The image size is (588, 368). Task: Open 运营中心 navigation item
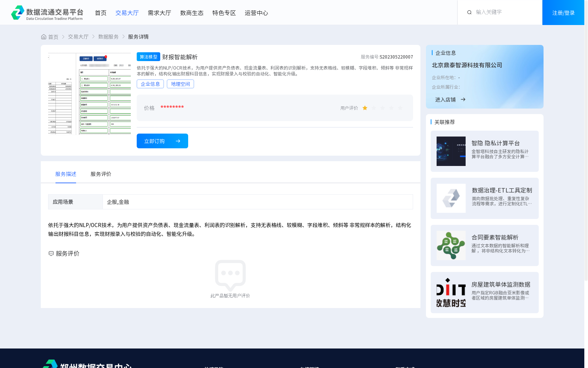[257, 13]
